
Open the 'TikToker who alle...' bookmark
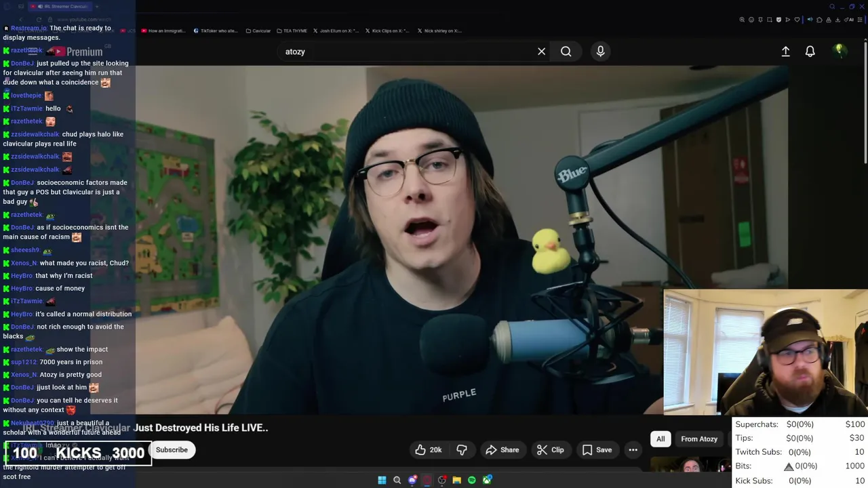[216, 30]
